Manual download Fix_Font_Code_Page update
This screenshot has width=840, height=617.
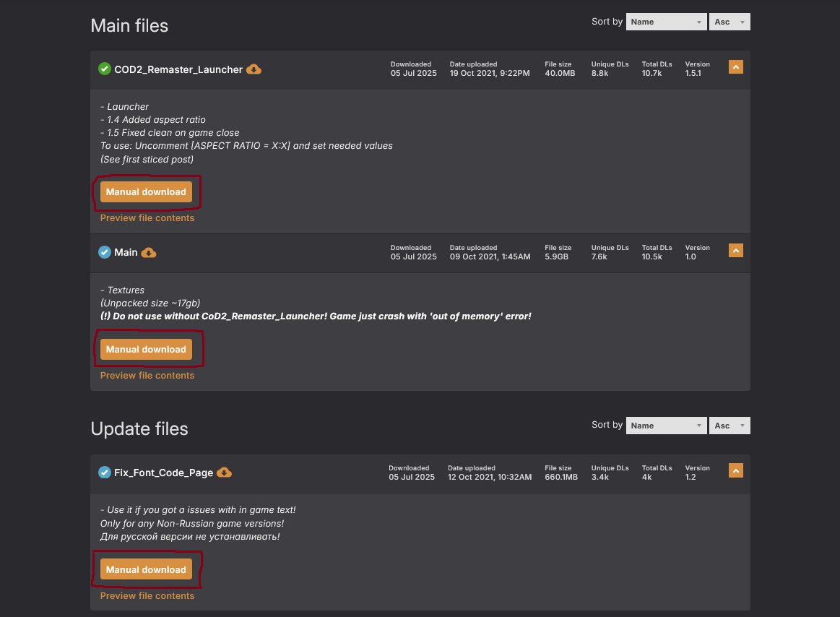pyautogui.click(x=146, y=570)
